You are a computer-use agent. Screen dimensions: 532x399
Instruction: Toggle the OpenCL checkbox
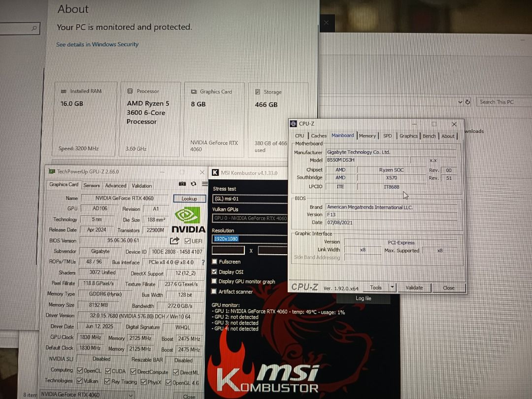80,370
